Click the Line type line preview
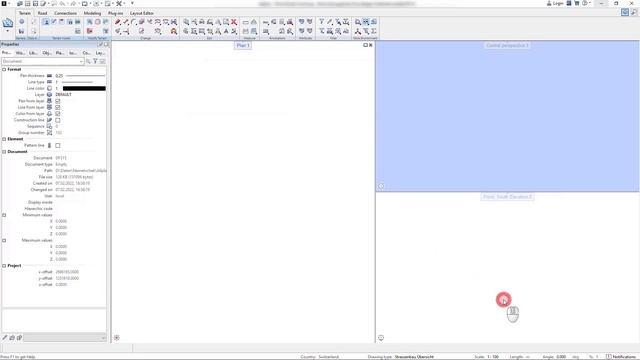The width and height of the screenshot is (640, 360). (78, 82)
